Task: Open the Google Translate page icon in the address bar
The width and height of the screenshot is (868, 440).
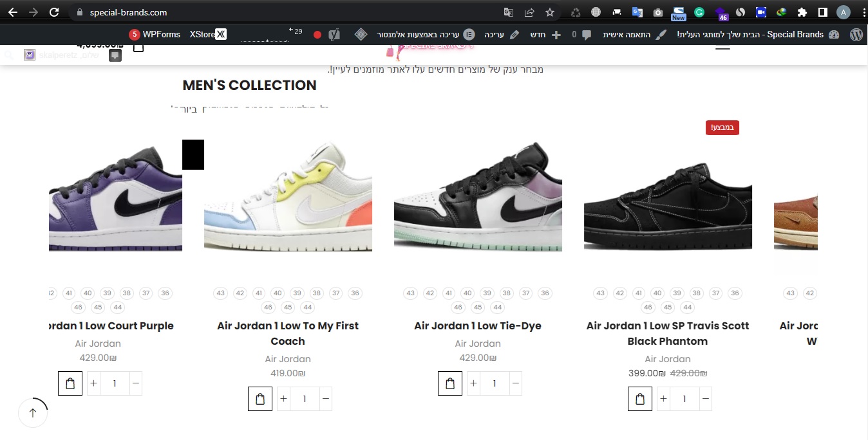Action: pyautogui.click(x=509, y=12)
